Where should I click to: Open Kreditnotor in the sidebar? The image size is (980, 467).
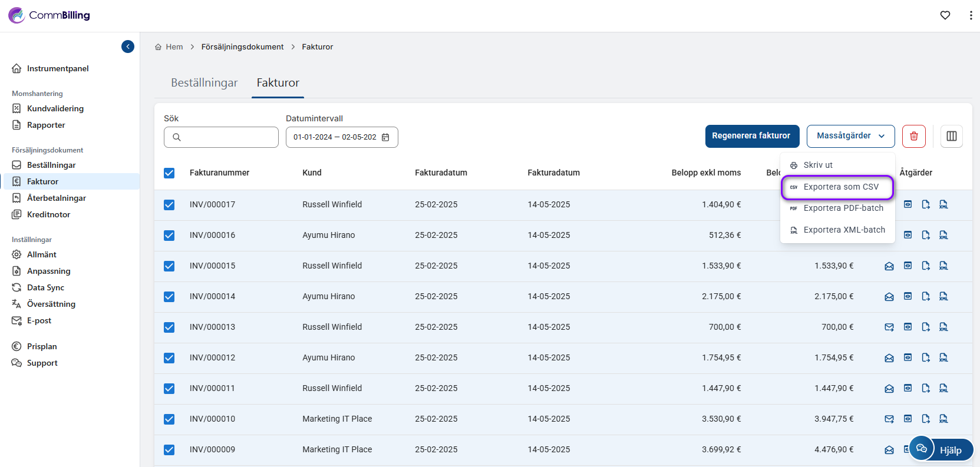(x=48, y=214)
